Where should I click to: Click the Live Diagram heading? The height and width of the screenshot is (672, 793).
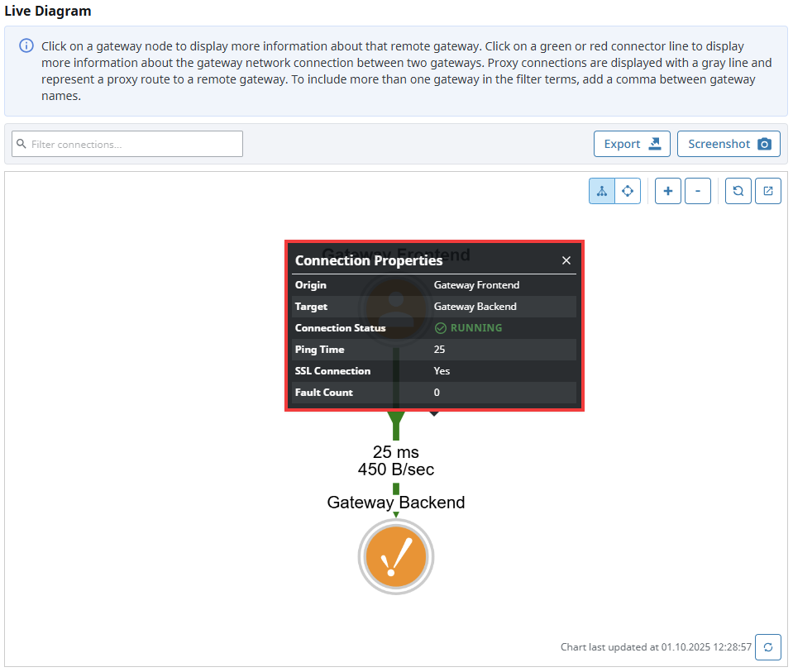[48, 12]
